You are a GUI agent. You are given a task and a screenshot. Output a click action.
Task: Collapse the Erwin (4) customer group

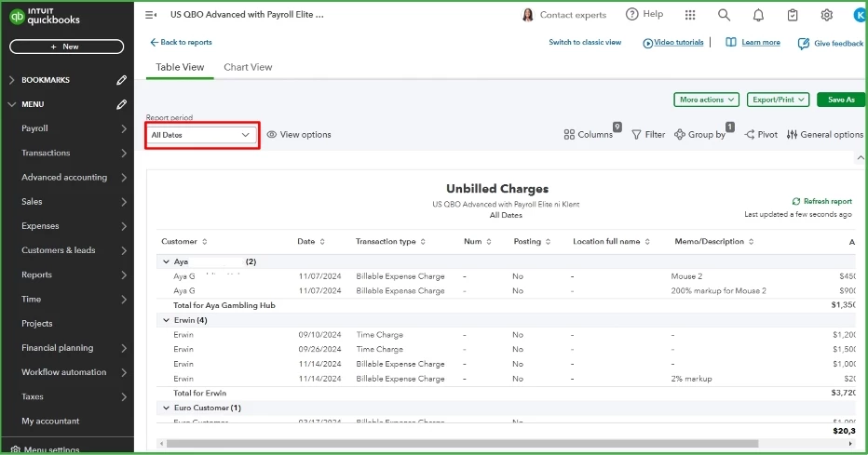click(x=166, y=320)
